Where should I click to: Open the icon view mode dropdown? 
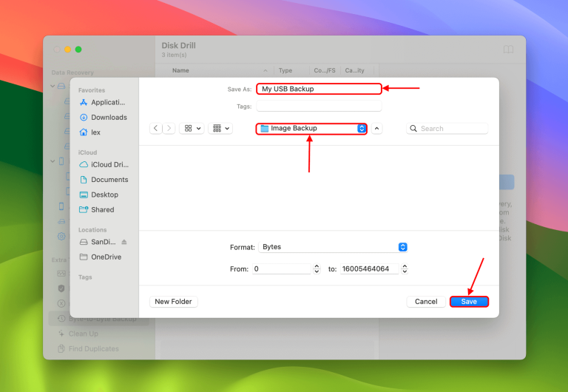click(193, 129)
